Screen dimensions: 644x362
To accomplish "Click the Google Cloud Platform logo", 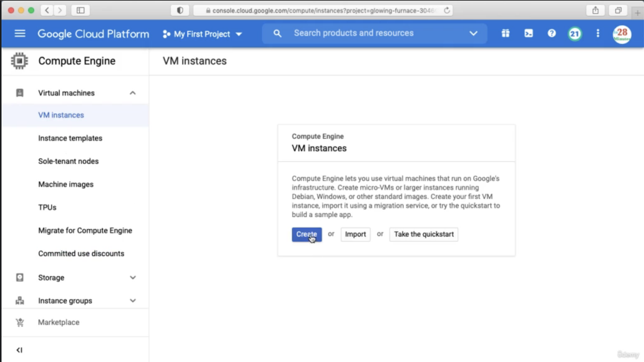I will pos(93,34).
